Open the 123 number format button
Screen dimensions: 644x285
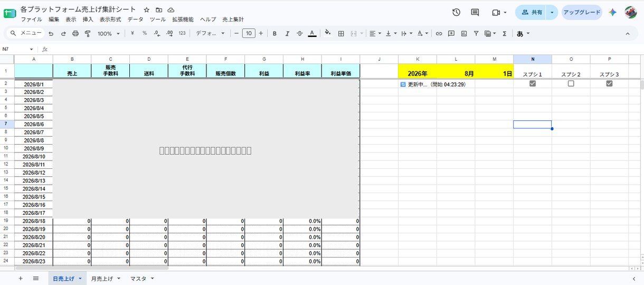182,33
